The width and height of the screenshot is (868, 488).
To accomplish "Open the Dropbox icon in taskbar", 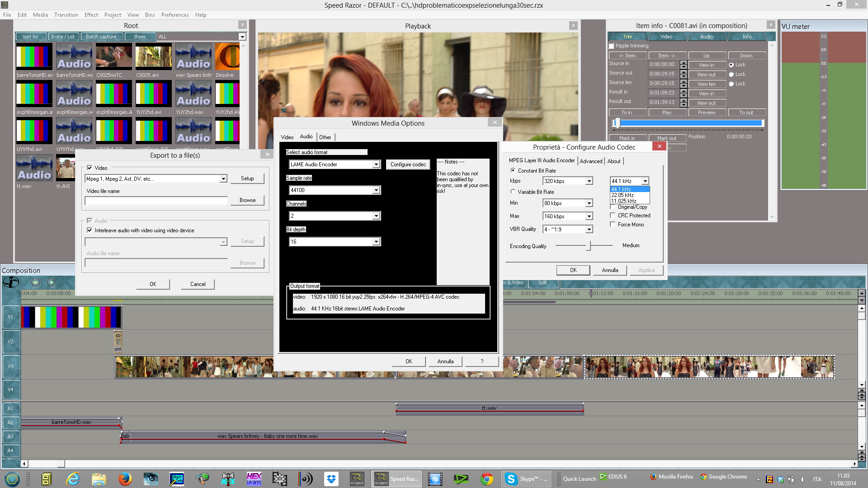I will [x=331, y=479].
